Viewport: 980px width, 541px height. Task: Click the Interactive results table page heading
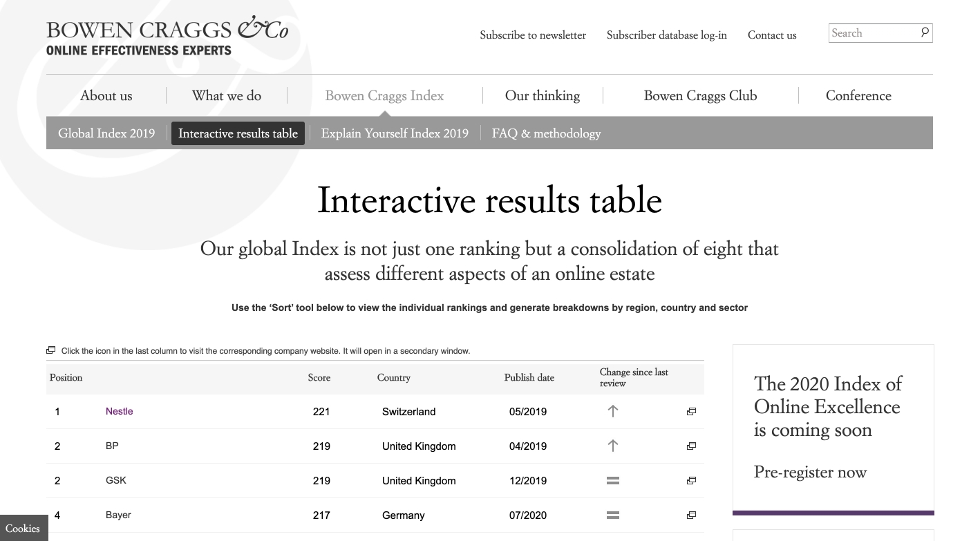[489, 200]
